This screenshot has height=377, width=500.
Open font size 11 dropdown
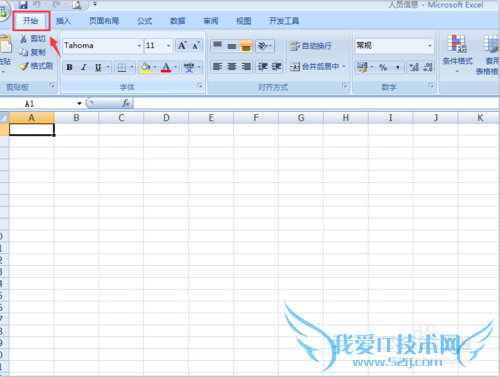tap(168, 46)
